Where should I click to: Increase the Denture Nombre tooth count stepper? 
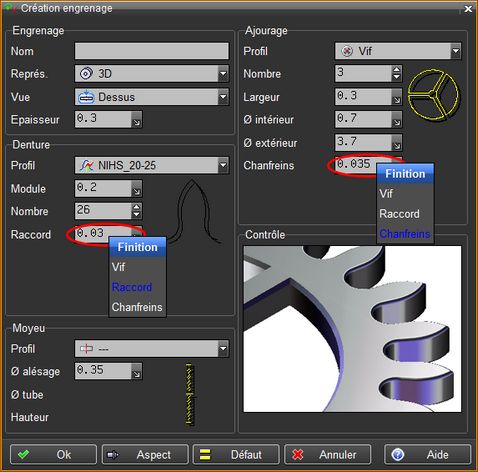137,207
